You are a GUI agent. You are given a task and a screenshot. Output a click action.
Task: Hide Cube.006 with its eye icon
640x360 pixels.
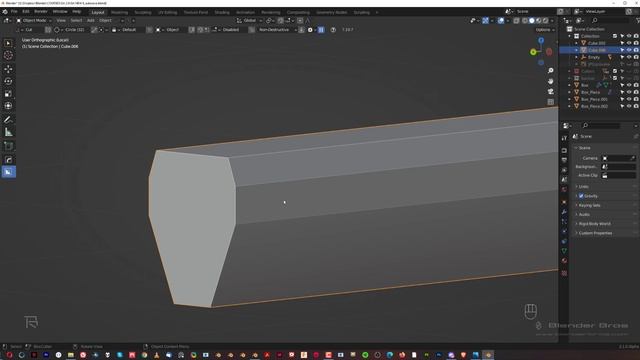click(629, 50)
